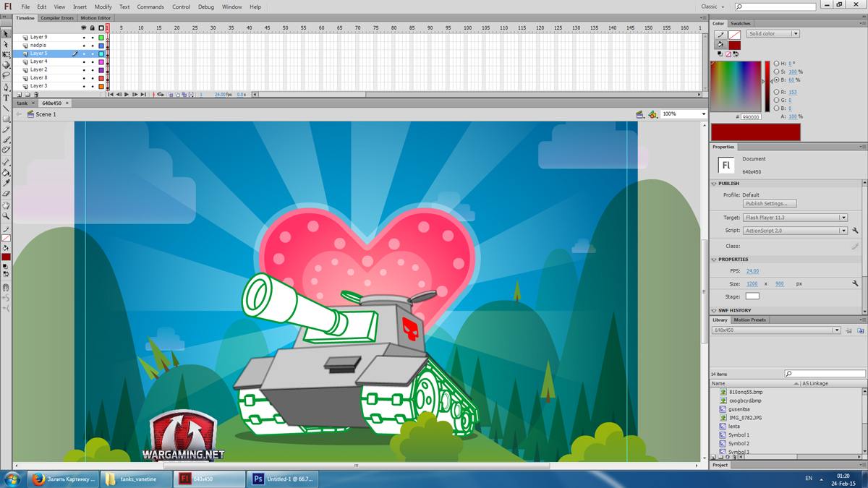The height and width of the screenshot is (488, 868).
Task: Toggle outline color square of Layer 8
Action: (x=101, y=78)
